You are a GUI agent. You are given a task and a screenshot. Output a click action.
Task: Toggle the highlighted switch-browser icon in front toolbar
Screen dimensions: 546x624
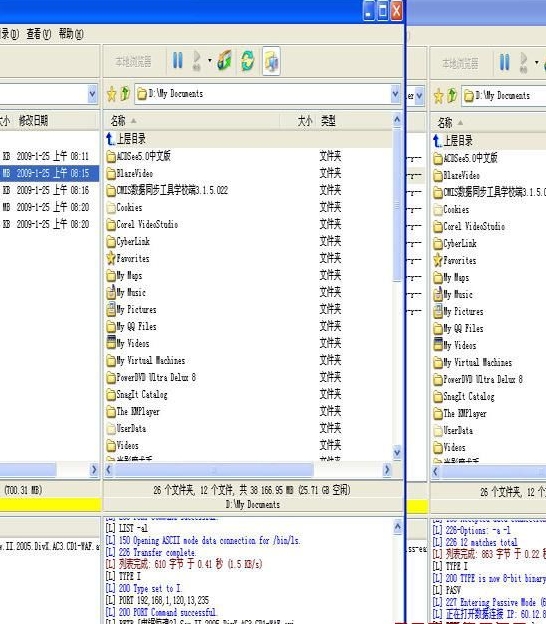[x=271, y=61]
